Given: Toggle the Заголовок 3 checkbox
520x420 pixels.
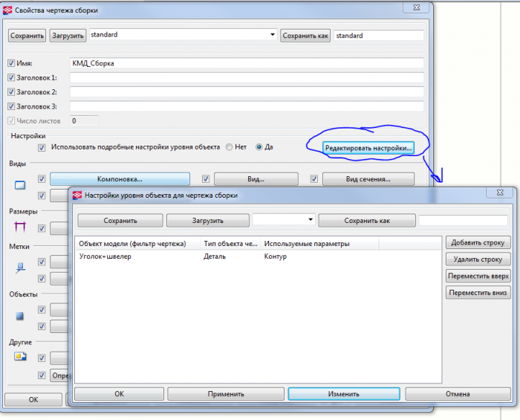Looking at the screenshot, I should pyautogui.click(x=11, y=106).
